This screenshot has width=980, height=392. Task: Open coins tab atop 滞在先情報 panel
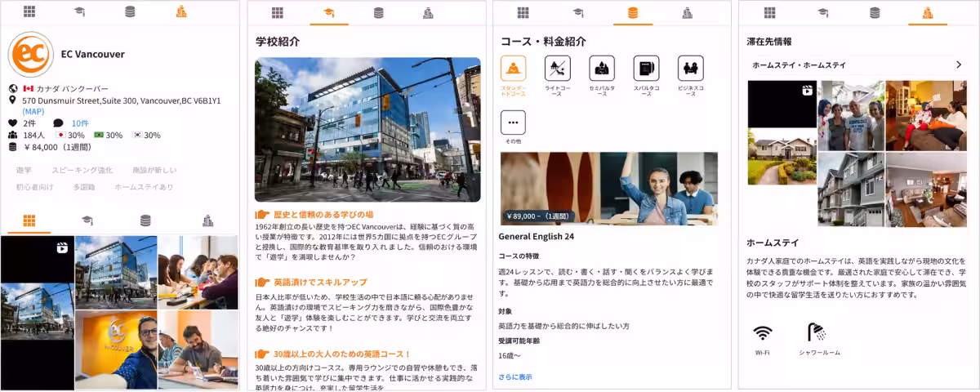875,12
